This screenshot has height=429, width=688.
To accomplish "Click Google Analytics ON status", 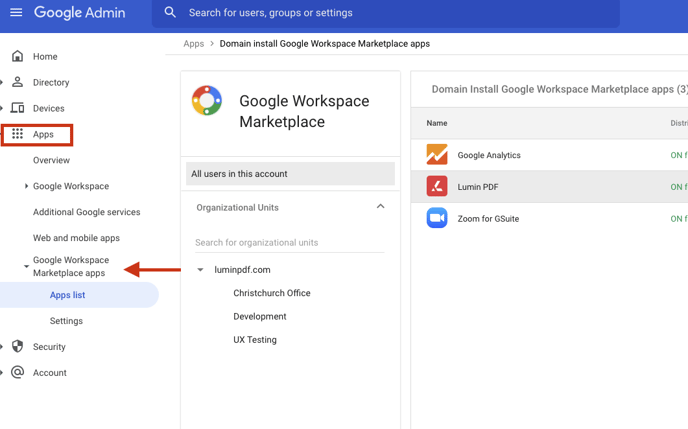I will [x=679, y=155].
